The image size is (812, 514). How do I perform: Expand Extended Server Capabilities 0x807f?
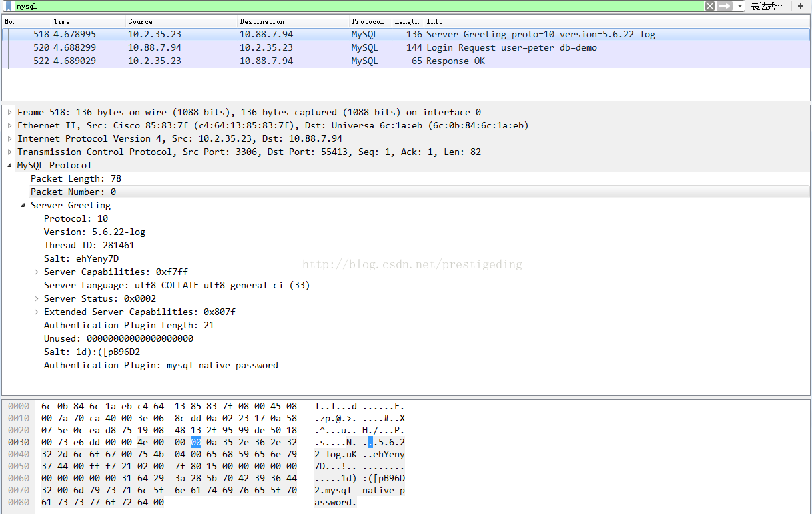pyautogui.click(x=37, y=312)
